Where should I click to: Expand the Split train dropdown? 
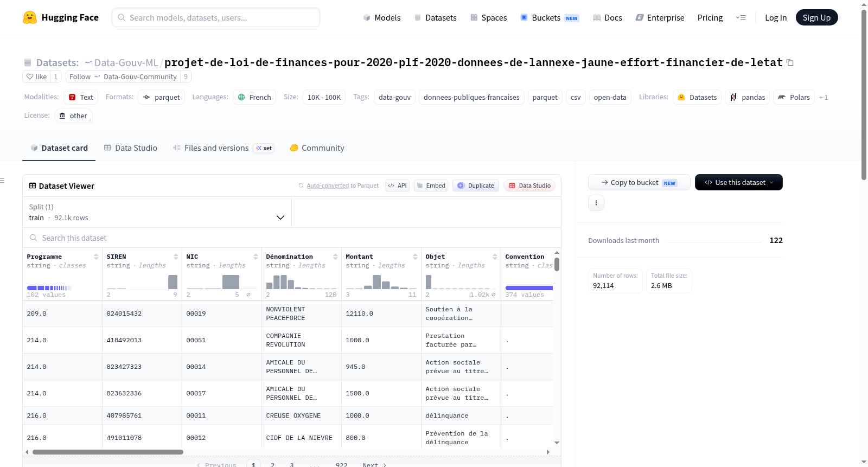tap(157, 212)
